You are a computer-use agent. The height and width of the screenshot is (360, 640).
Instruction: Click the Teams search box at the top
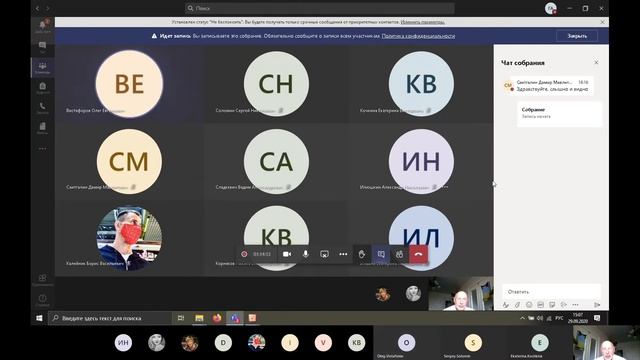[320, 8]
